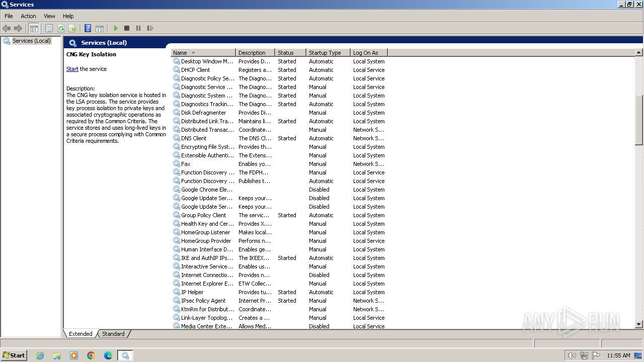This screenshot has width=644, height=362.
Task: Click the gear icon beside Fax service
Action: (x=177, y=164)
